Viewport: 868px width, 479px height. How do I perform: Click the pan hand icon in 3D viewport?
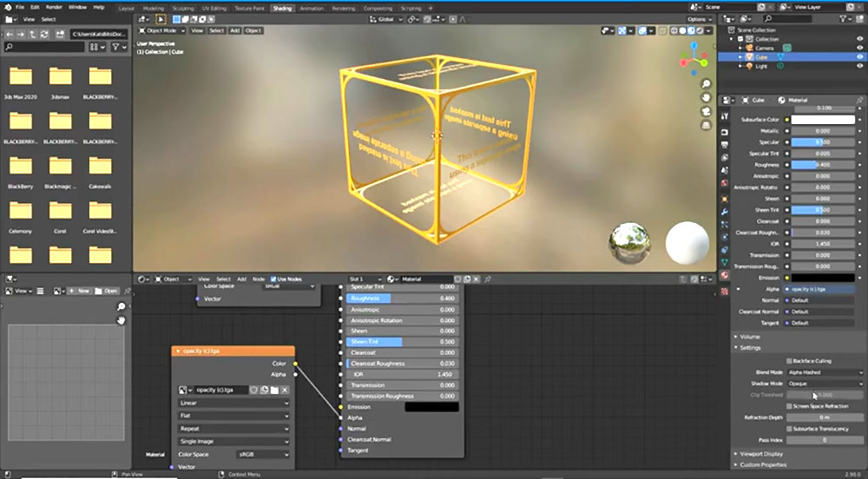tap(707, 99)
